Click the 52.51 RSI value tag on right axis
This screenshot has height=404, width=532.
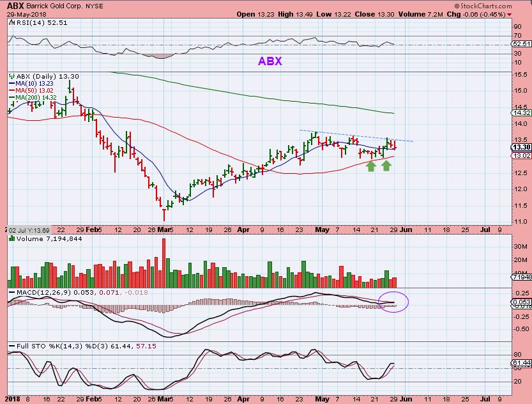click(522, 44)
